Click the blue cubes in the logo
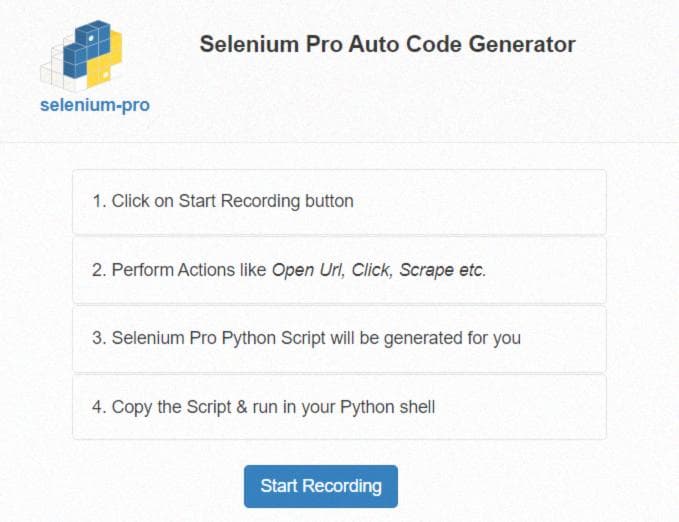This screenshot has height=522, width=679. pyautogui.click(x=87, y=49)
